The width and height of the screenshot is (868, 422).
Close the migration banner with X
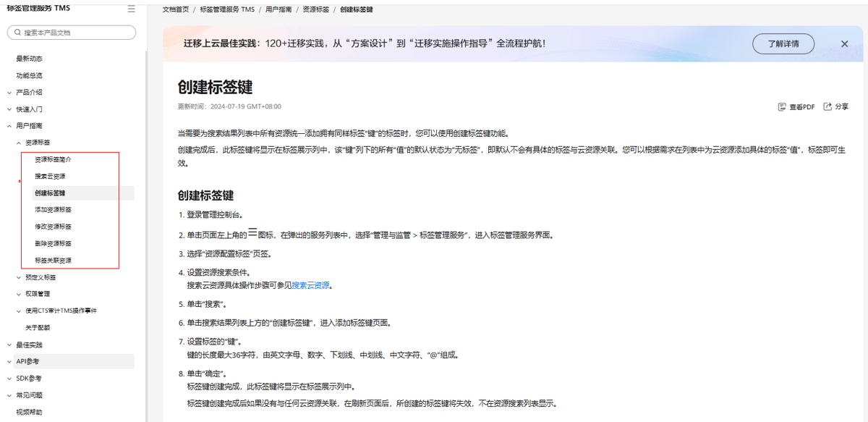(844, 43)
